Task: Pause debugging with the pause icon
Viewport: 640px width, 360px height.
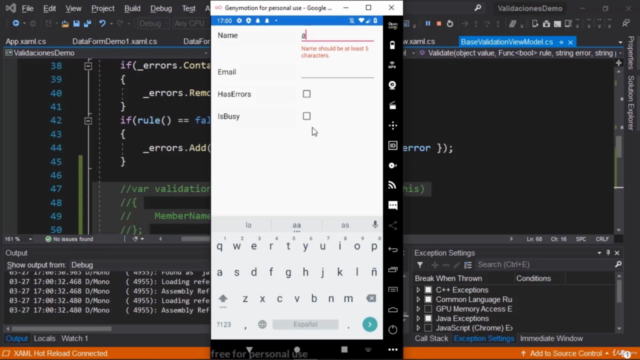Action: [428, 24]
